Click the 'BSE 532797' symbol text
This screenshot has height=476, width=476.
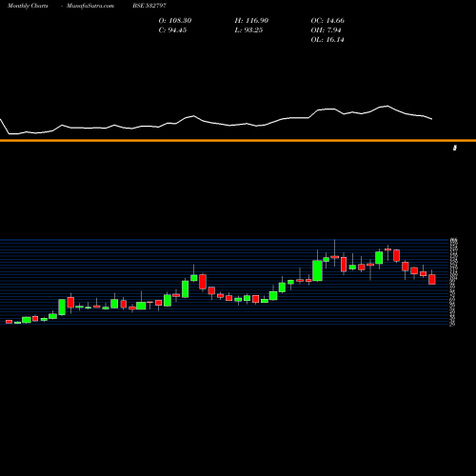tap(149, 6)
